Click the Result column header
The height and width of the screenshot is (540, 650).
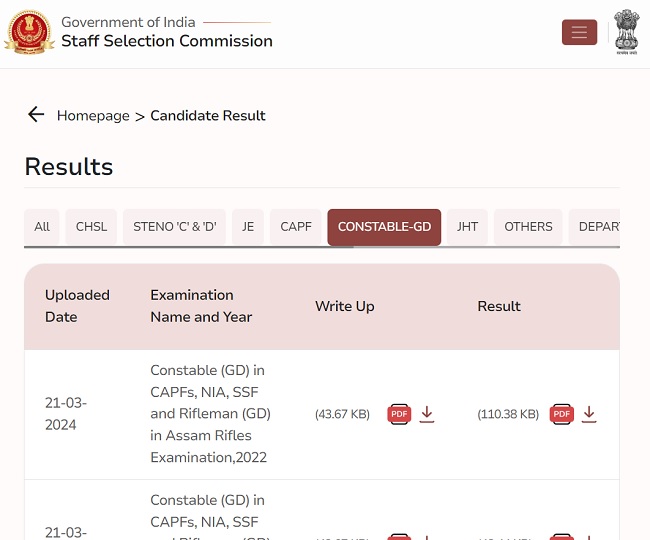pos(499,306)
